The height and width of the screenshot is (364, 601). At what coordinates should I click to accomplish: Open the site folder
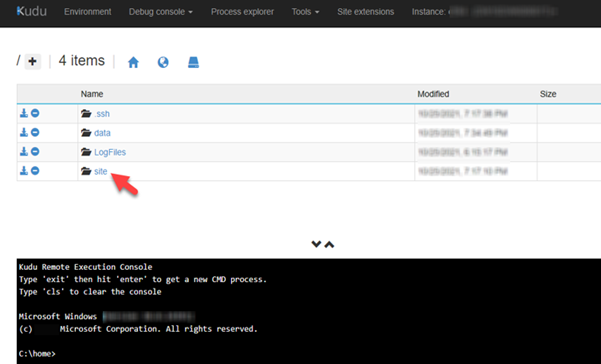click(101, 171)
